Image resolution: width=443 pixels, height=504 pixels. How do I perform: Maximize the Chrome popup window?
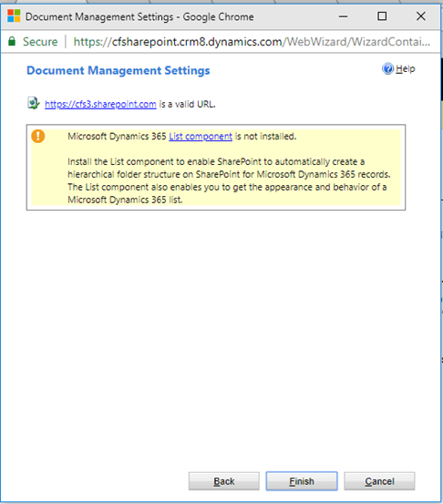click(x=382, y=16)
